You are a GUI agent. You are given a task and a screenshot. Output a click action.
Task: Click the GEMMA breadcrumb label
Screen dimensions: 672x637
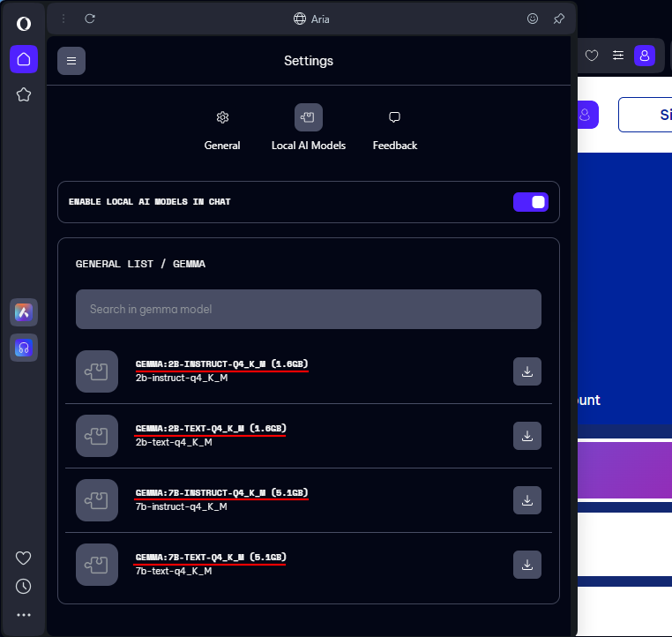pyautogui.click(x=189, y=264)
